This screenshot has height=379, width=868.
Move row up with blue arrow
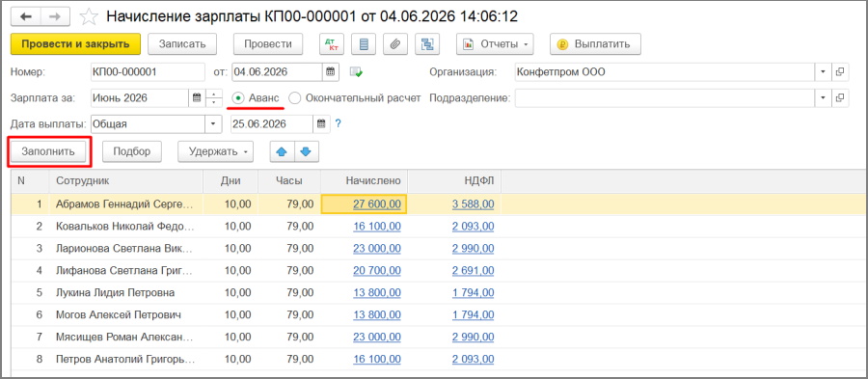[x=283, y=151]
